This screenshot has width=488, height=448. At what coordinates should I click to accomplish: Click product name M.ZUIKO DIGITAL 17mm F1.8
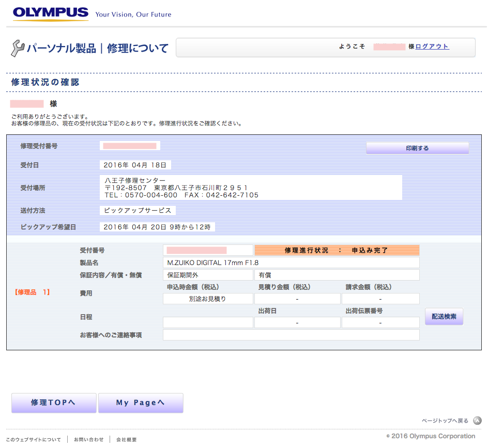click(291, 262)
